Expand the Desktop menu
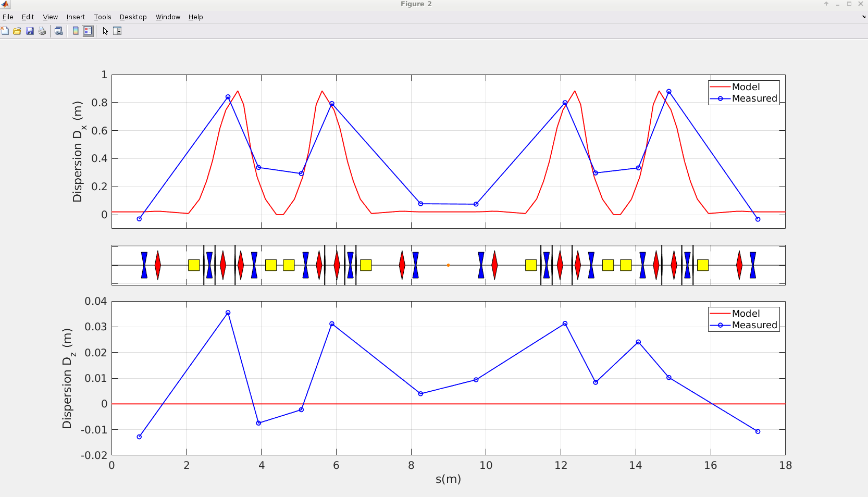Screen dimensions: 868x497 pos(133,17)
